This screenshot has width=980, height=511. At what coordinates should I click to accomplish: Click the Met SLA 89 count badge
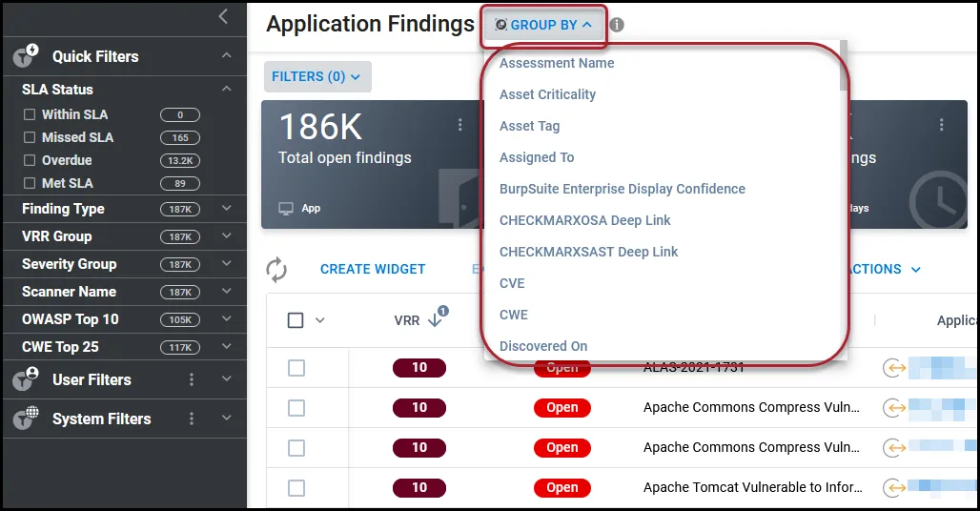tap(180, 184)
